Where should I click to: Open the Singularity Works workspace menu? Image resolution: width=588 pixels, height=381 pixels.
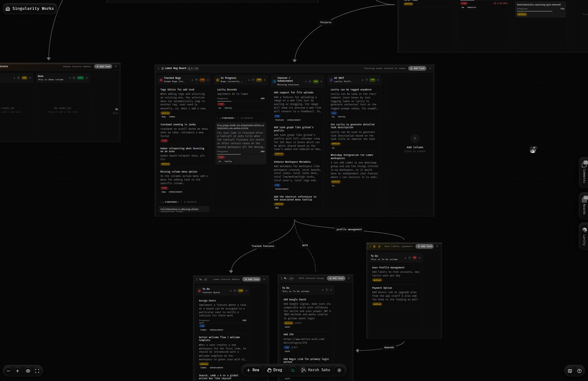click(30, 8)
